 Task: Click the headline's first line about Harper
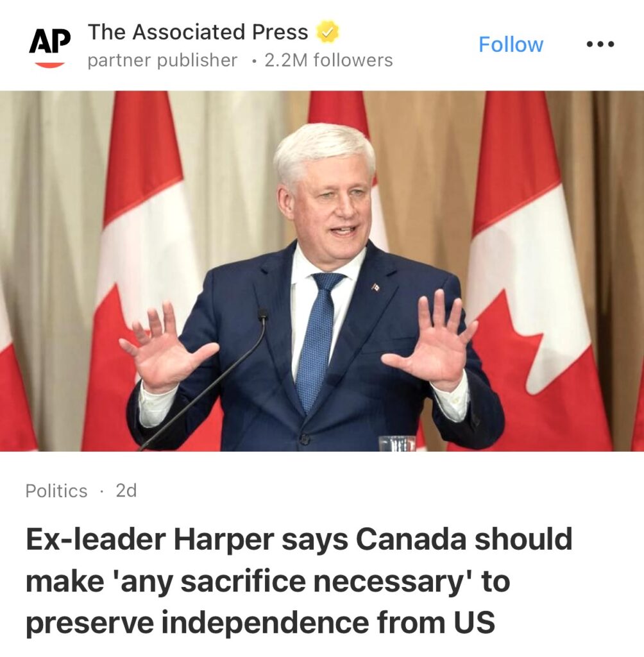pos(299,539)
